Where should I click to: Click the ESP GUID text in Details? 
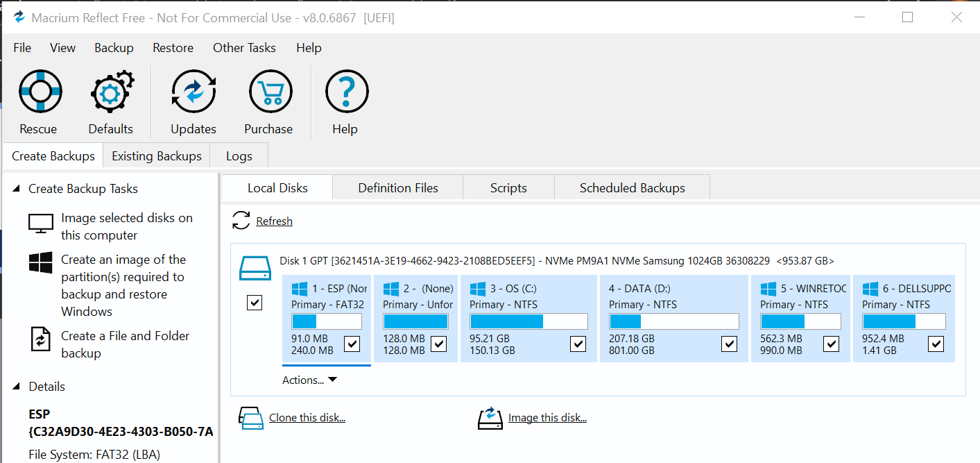coord(121,432)
